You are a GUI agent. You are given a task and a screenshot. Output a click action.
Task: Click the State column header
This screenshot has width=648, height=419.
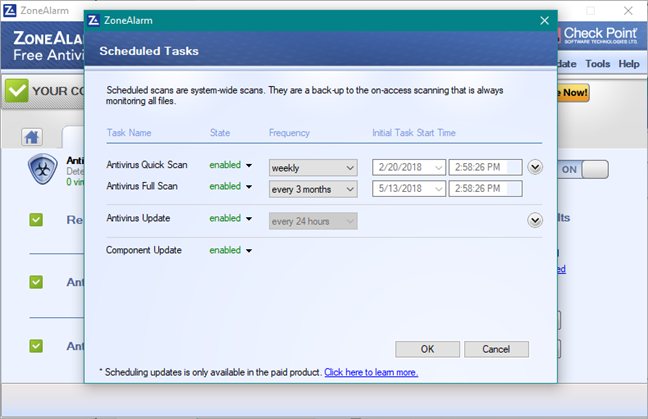(220, 133)
